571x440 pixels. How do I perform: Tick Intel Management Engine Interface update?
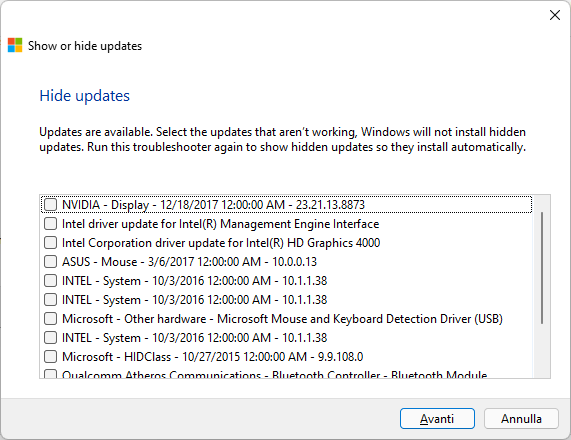51,224
